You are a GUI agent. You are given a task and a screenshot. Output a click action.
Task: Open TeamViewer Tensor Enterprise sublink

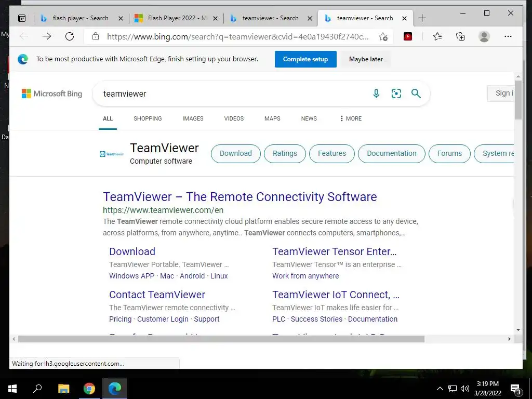click(334, 251)
